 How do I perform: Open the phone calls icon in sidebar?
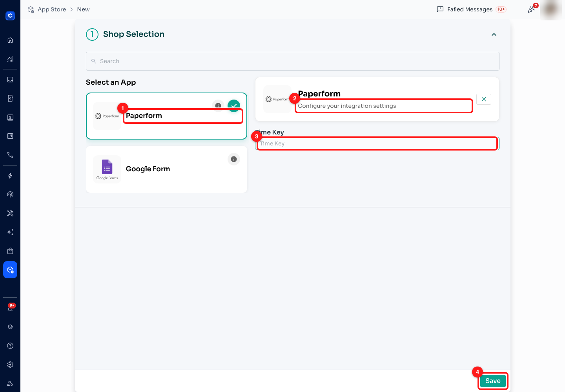pos(10,155)
